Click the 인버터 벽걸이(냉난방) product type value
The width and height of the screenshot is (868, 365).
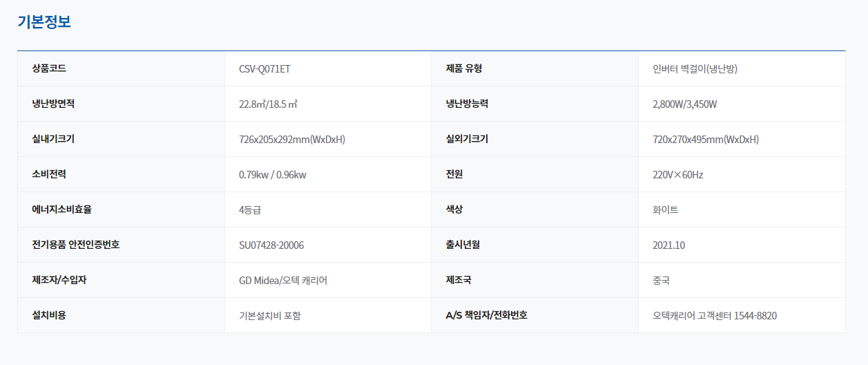click(x=699, y=69)
